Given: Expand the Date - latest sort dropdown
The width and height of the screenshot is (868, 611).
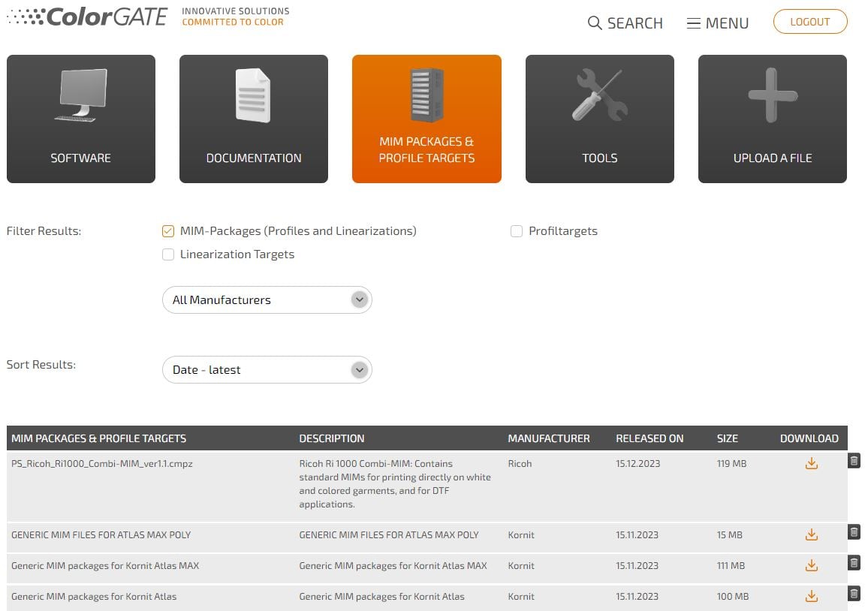Looking at the screenshot, I should [x=267, y=369].
